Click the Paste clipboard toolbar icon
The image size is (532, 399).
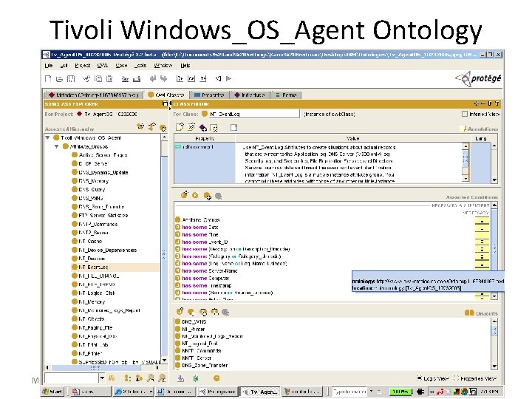[x=109, y=79]
